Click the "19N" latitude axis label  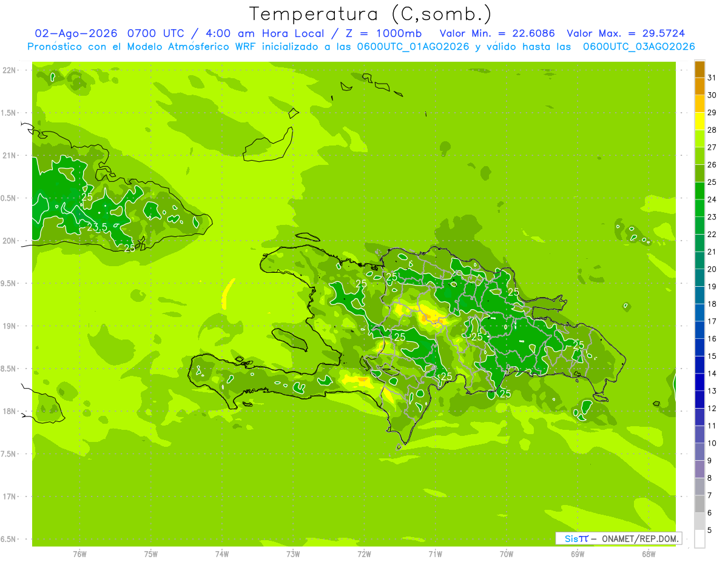[8, 326]
